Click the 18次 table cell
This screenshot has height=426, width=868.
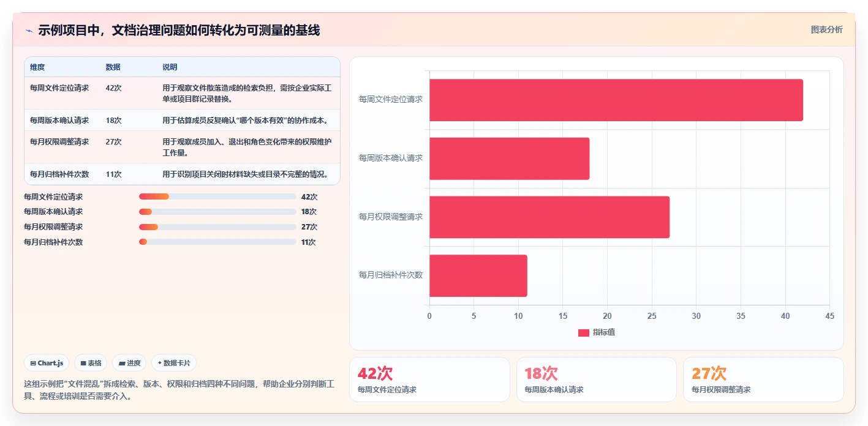click(x=113, y=121)
